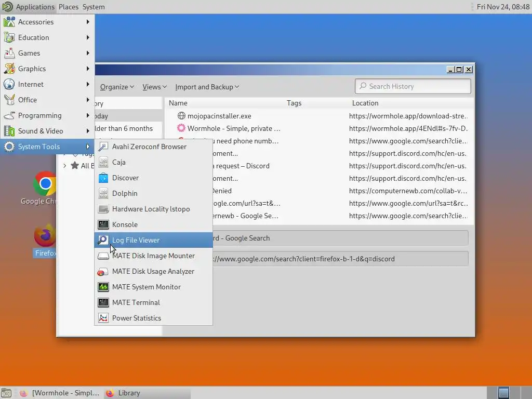Click the Sound & Video icon
This screenshot has width=532, height=399.
(9, 131)
